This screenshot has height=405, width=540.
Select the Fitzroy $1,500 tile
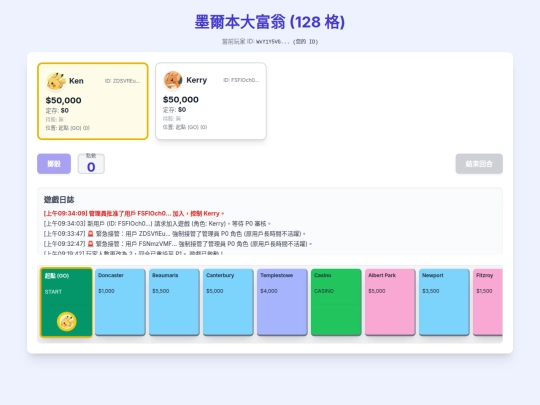click(x=488, y=302)
